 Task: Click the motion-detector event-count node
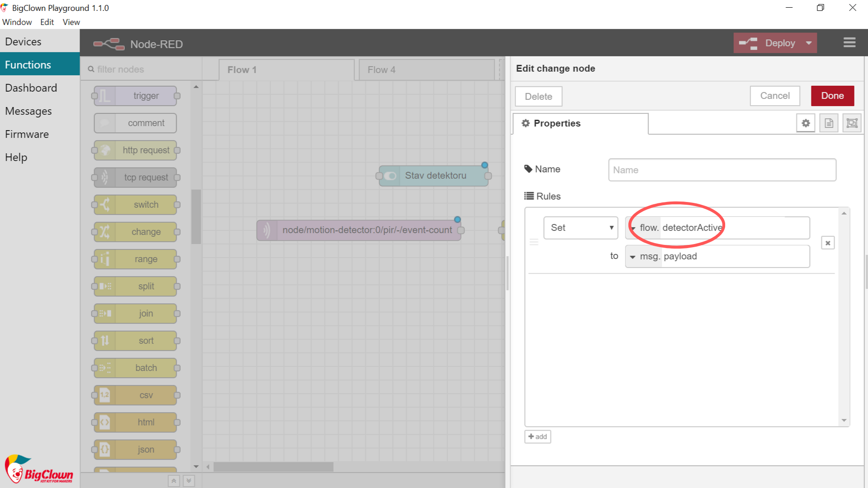359,230
